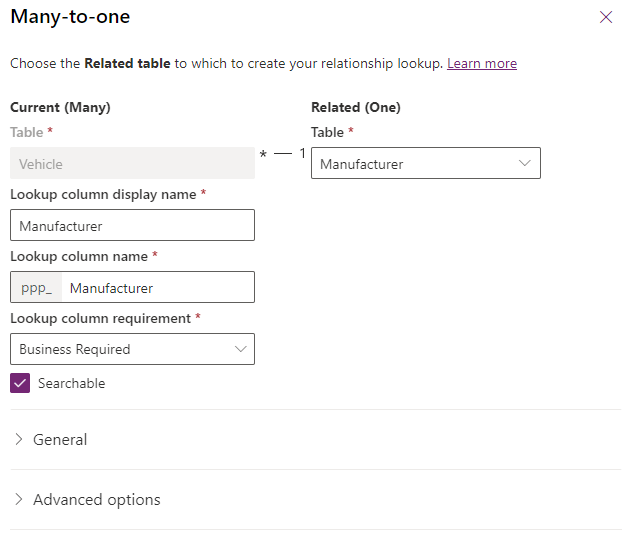625x536 pixels.
Task: Close the Many-to-one panel
Action: (605, 17)
